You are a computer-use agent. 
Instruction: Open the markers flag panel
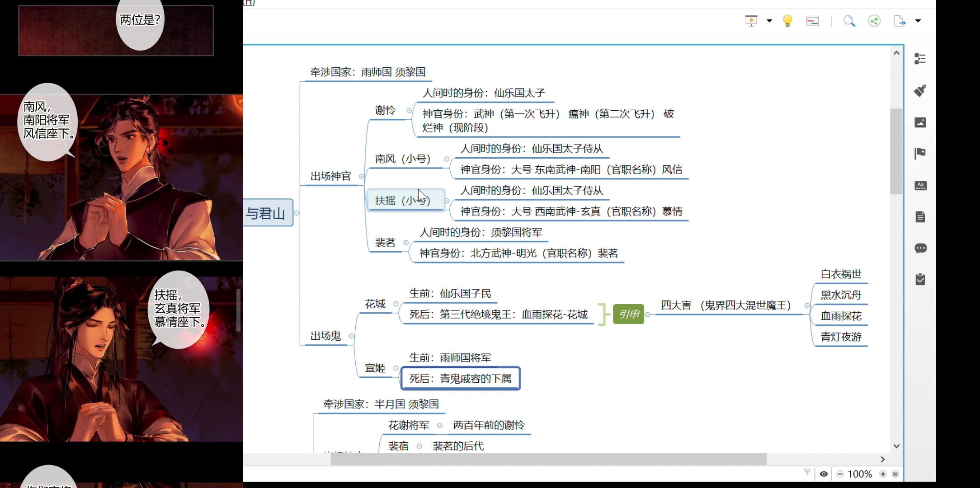click(920, 154)
